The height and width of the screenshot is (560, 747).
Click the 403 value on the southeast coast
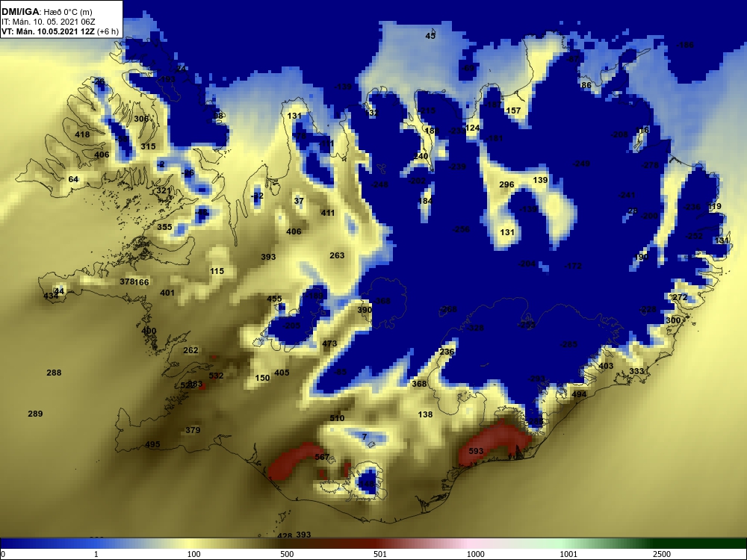pos(606,366)
